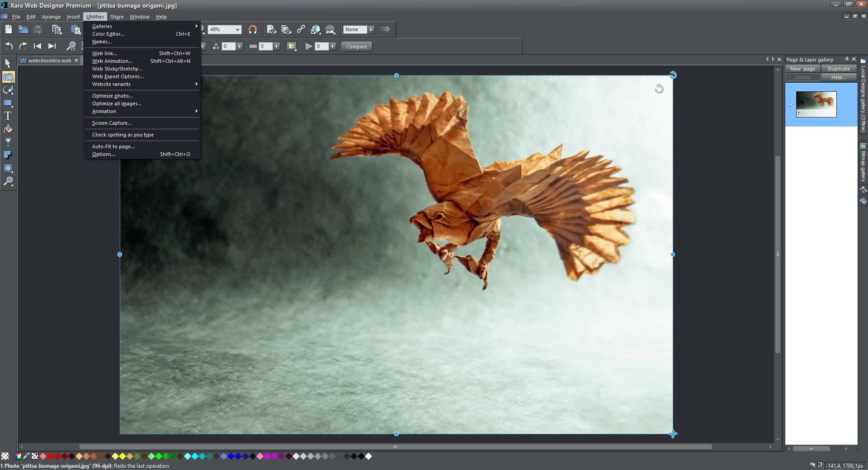868x470 pixels.
Task: Choose Screen Capture menu entry
Action: (x=142, y=123)
